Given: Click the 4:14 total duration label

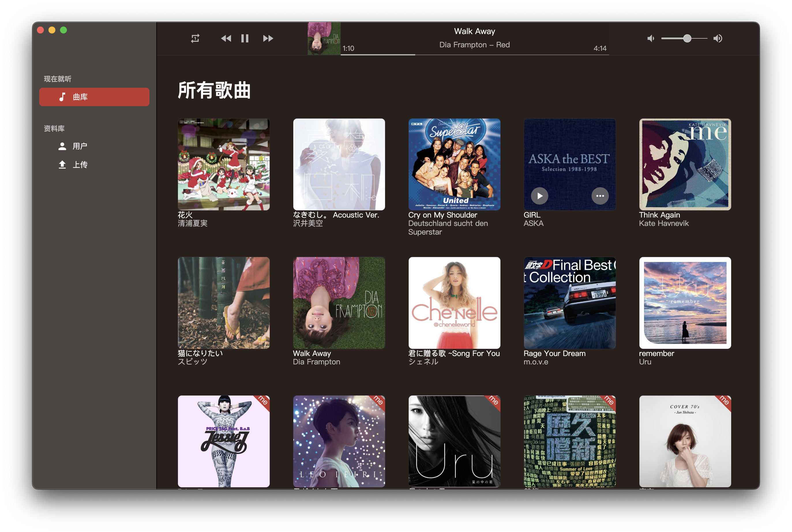Looking at the screenshot, I should coord(600,48).
